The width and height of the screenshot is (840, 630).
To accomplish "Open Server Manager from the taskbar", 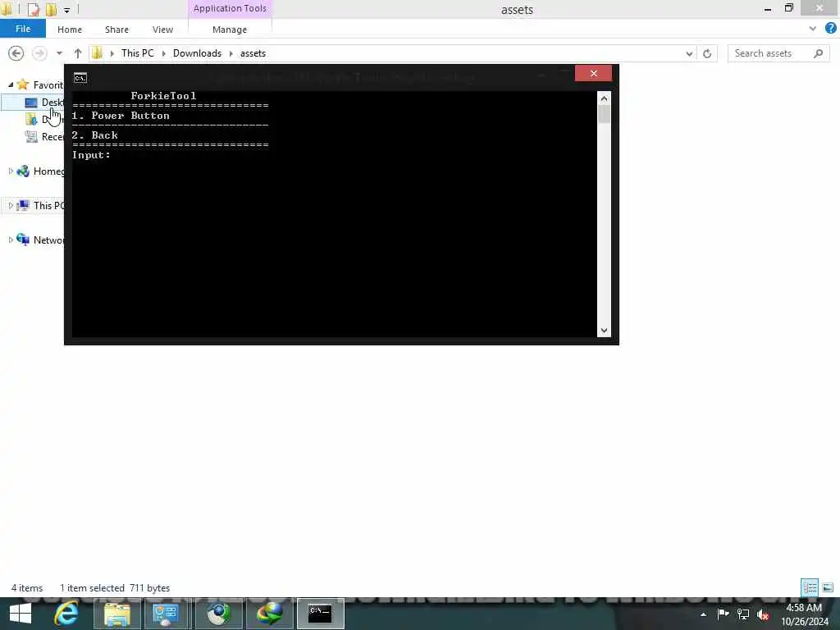I will [166, 614].
